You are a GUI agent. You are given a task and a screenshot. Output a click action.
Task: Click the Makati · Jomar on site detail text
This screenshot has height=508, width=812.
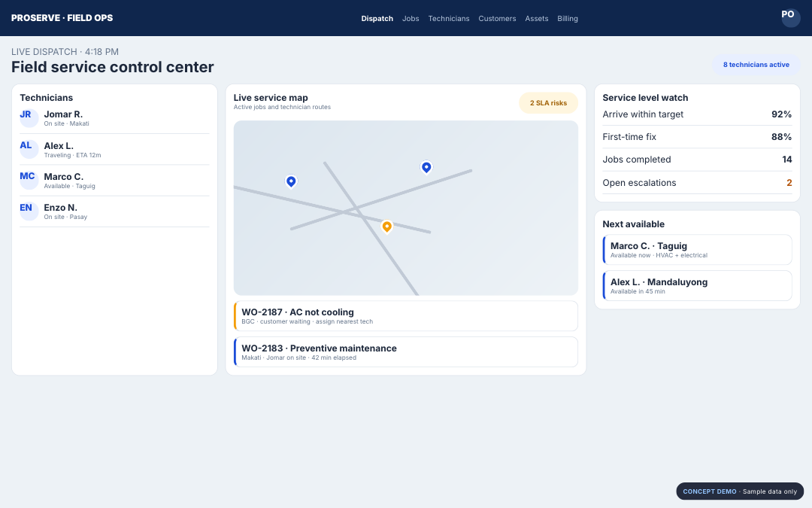[x=298, y=357]
